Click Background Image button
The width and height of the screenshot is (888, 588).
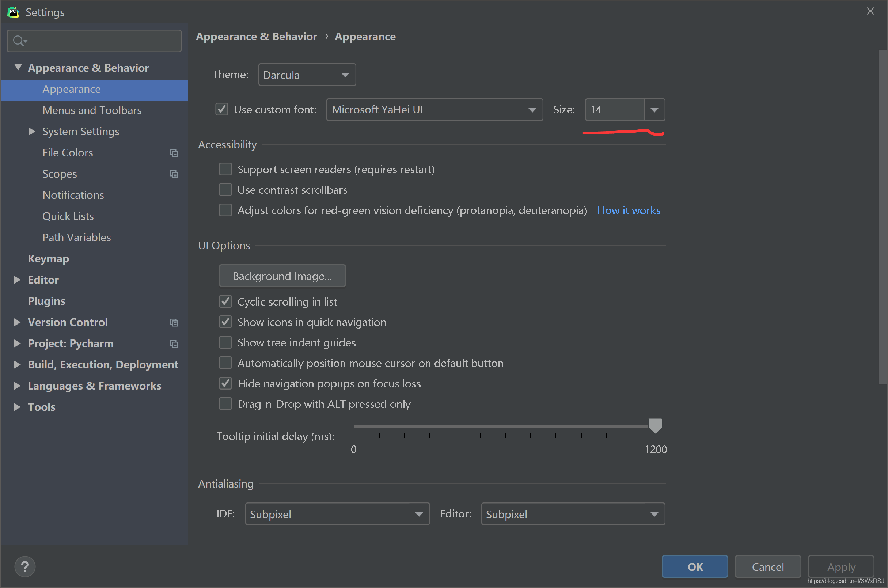pos(282,276)
